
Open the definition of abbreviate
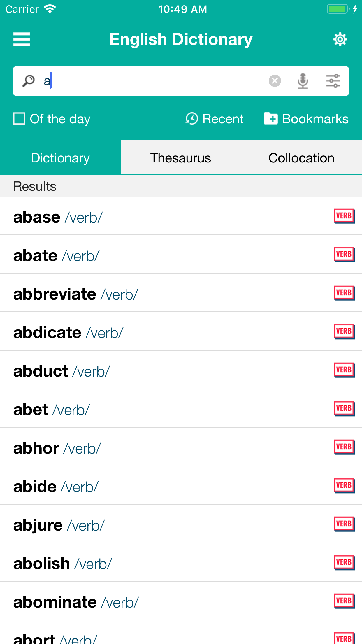point(76,294)
